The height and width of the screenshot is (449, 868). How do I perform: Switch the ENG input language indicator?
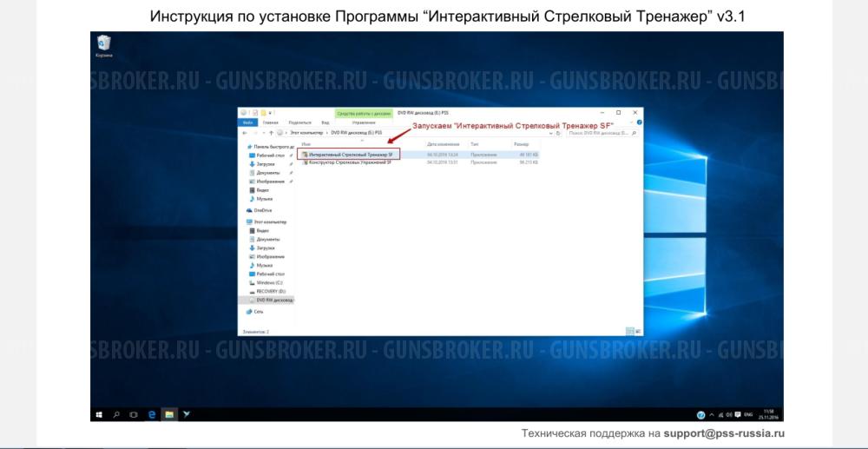748,414
